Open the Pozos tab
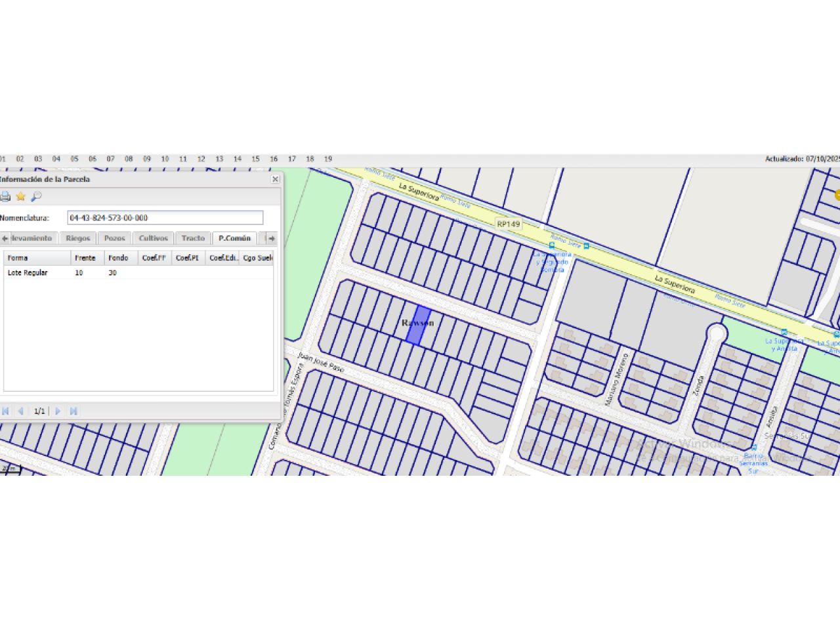Viewport: 840px width, 630px height. click(114, 238)
